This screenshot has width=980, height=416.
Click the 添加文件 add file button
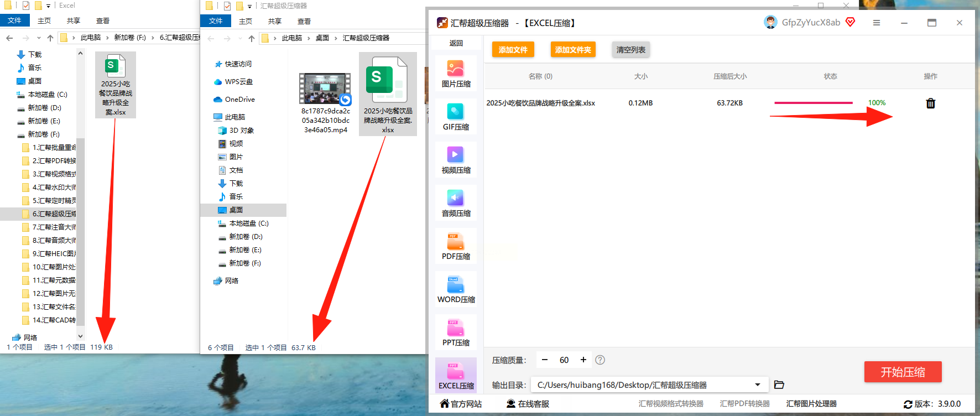point(513,49)
